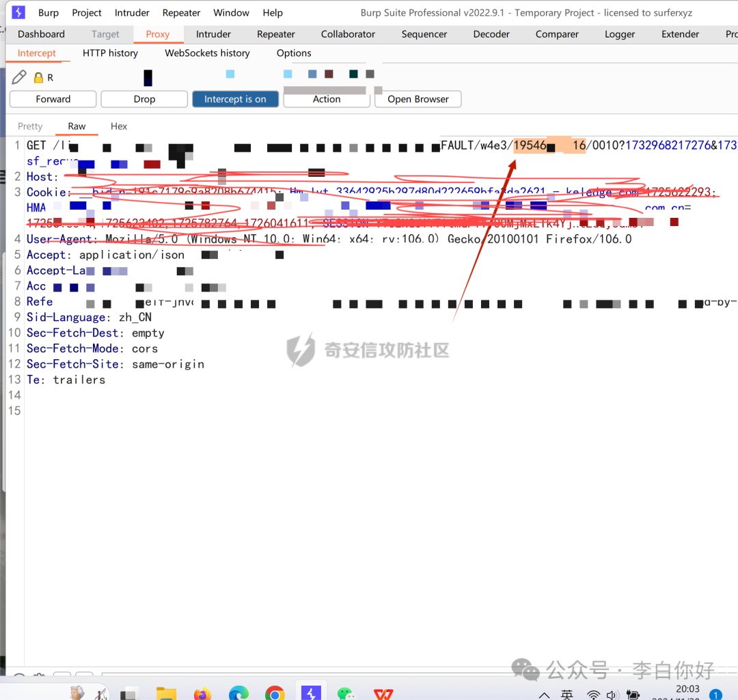
Task: Open Microsoft Edge from the taskbar
Action: [x=238, y=693]
